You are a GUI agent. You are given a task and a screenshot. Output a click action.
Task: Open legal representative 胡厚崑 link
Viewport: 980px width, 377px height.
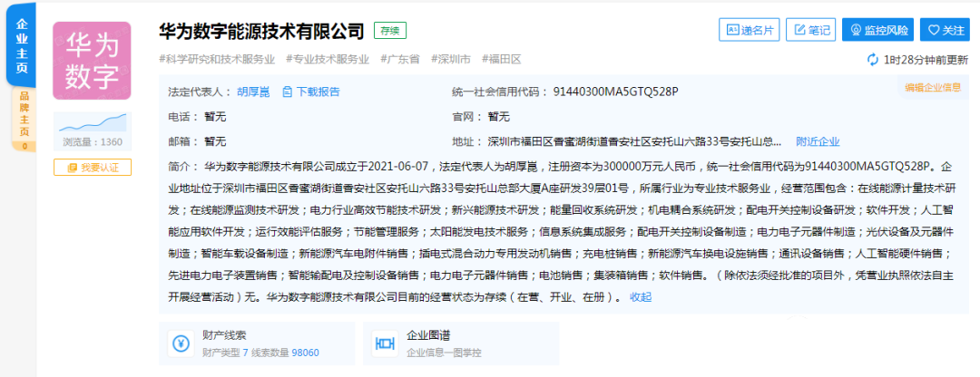(x=253, y=92)
